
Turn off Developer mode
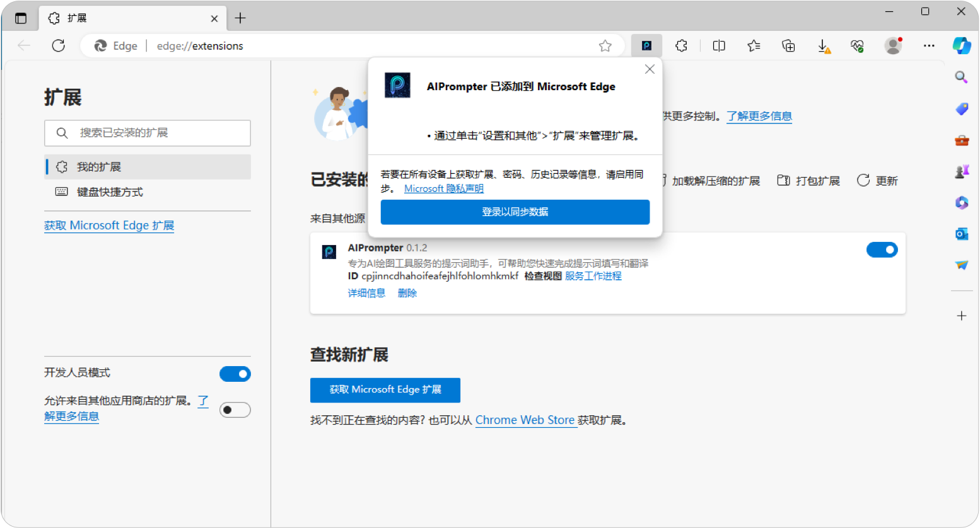coord(235,374)
